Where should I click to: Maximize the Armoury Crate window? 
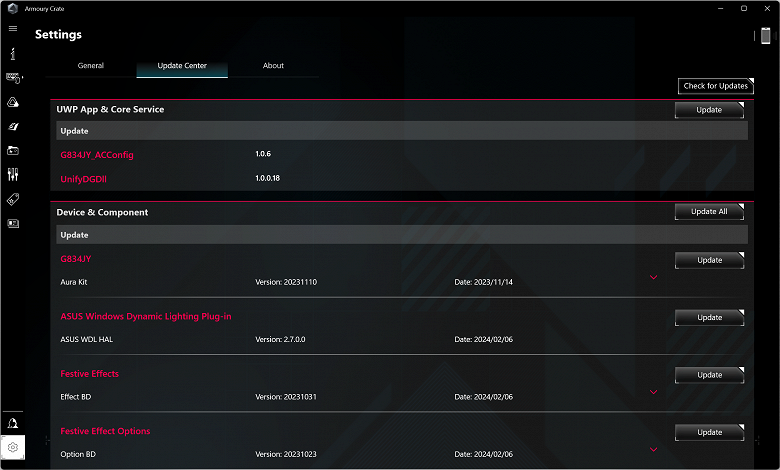coord(744,8)
